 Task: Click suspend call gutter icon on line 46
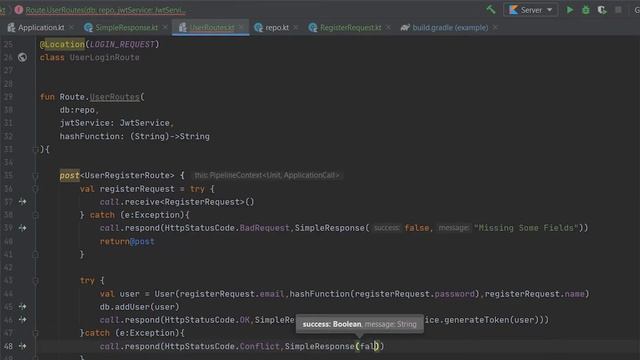coord(22,320)
